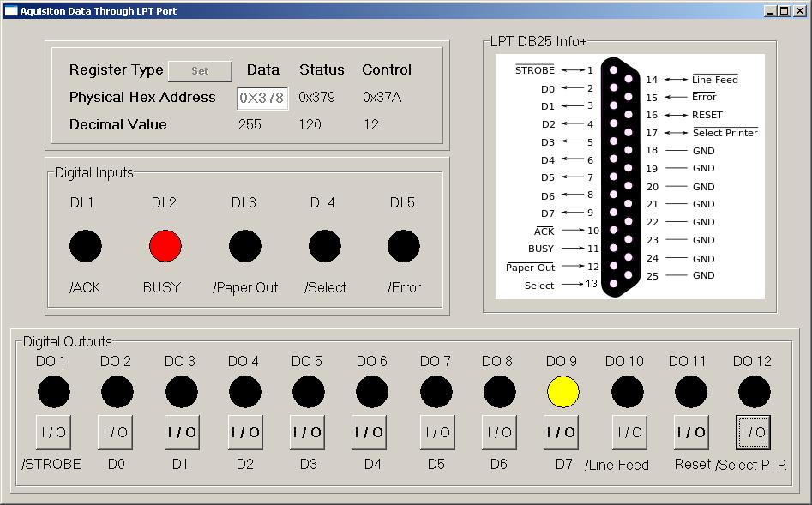
Task: Click the DI 5 /Error indicator
Action: pos(404,246)
